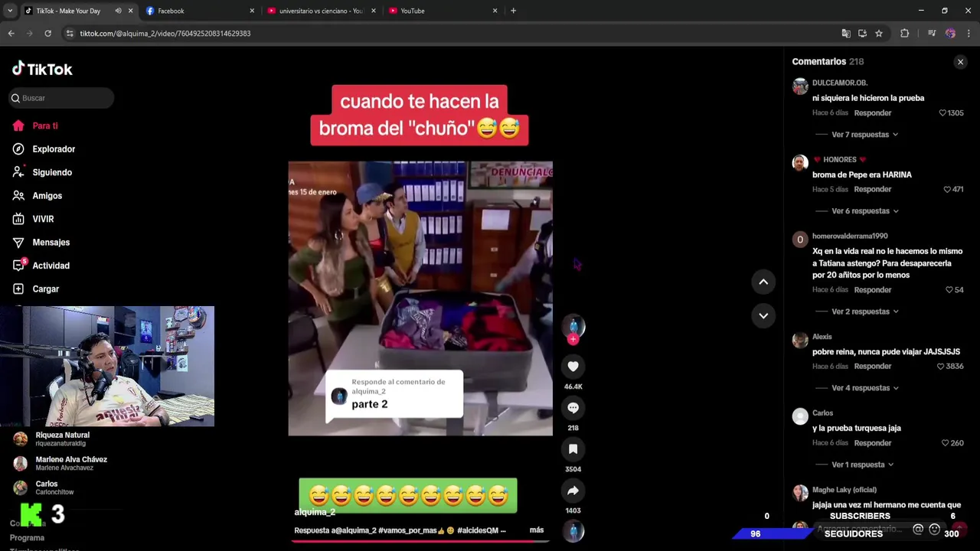The image size is (980, 551).
Task: Close the Comentarios panel
Action: [960, 62]
